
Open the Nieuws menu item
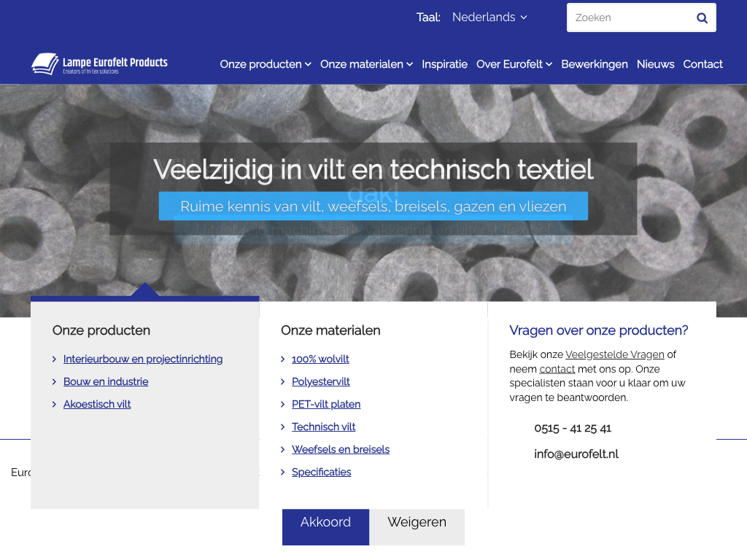(655, 64)
